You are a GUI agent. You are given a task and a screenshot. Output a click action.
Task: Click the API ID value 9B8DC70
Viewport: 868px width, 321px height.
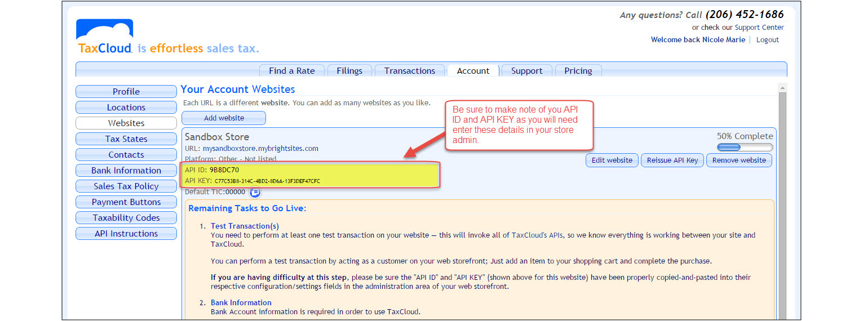pyautogui.click(x=224, y=170)
